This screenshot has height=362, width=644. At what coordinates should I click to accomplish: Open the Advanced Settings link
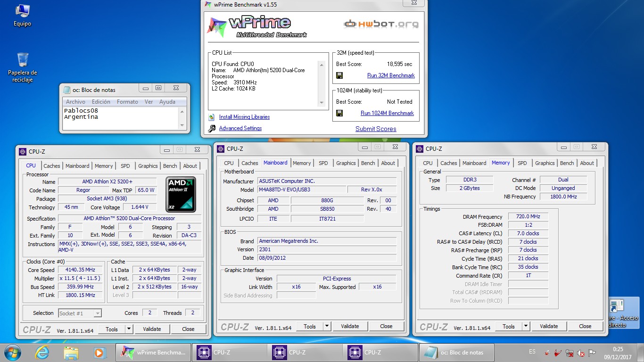240,128
